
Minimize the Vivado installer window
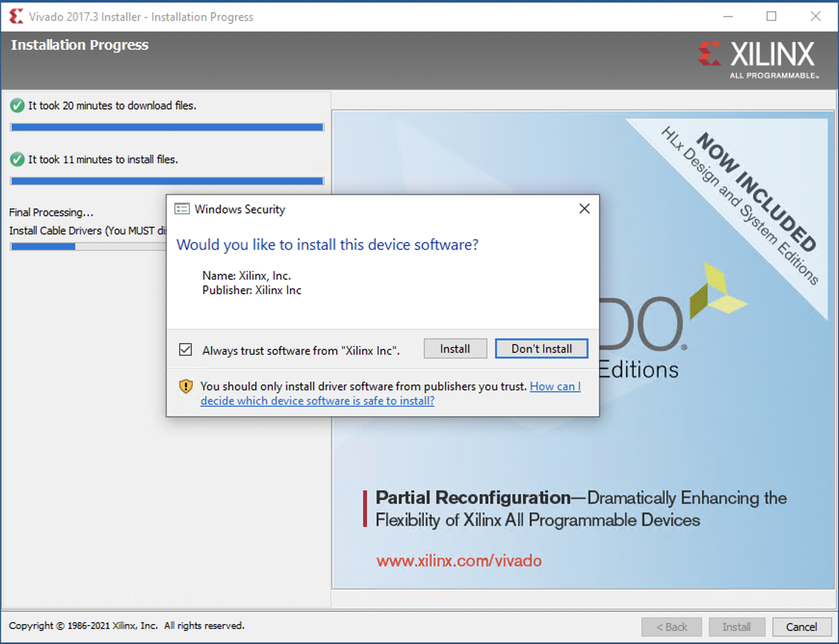728,16
